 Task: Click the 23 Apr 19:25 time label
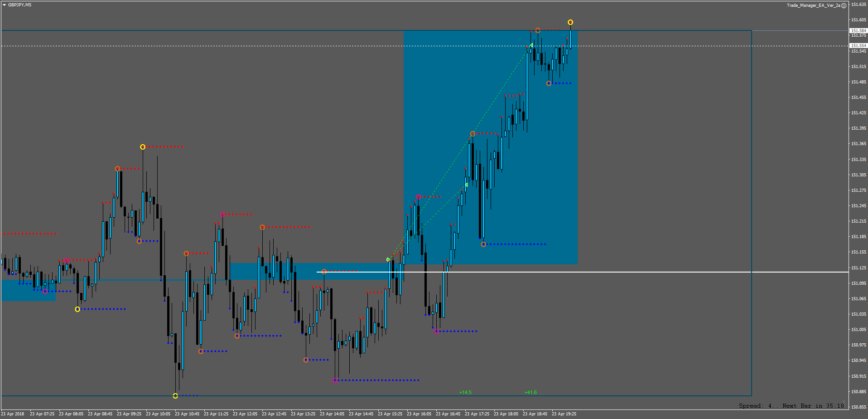564,414
